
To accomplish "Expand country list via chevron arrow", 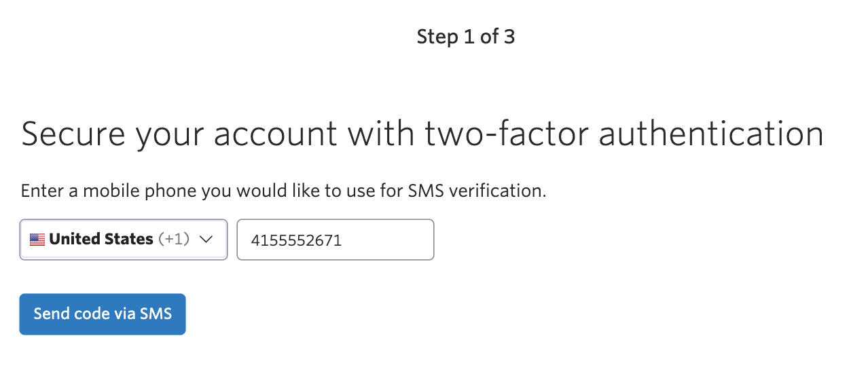I will pos(206,240).
